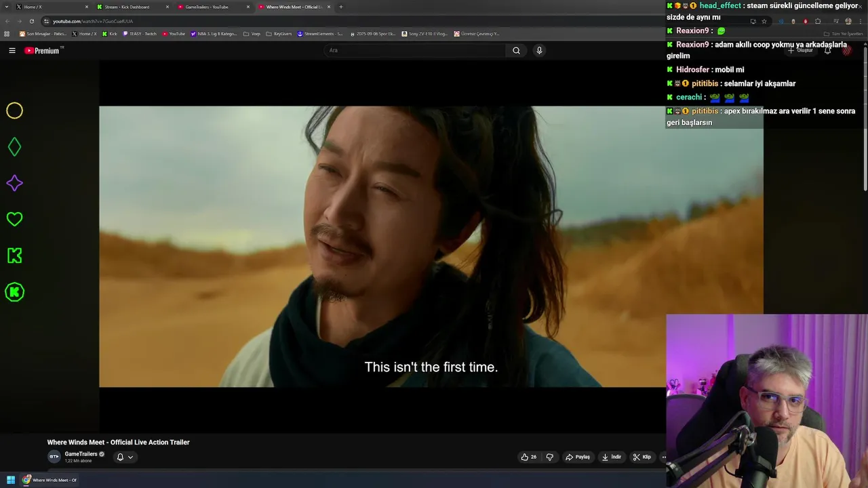Open the browser apps grid icon
Image resolution: width=868 pixels, height=488 pixels.
7,34
